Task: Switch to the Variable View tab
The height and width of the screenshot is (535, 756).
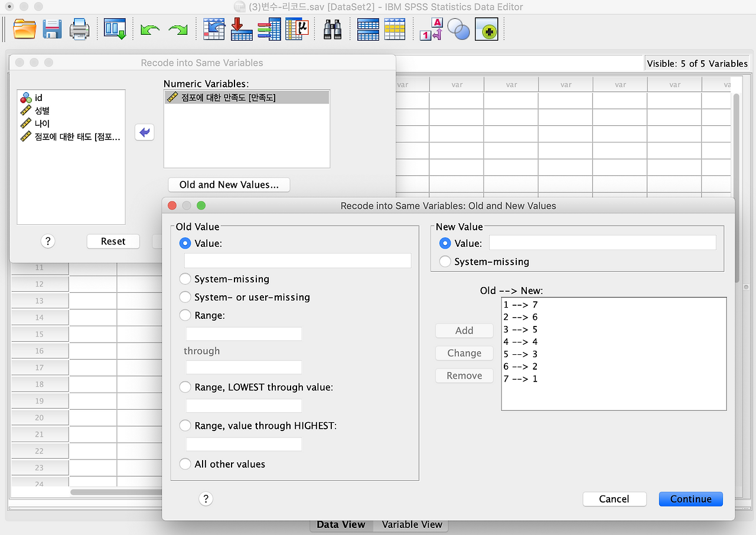Action: [412, 524]
